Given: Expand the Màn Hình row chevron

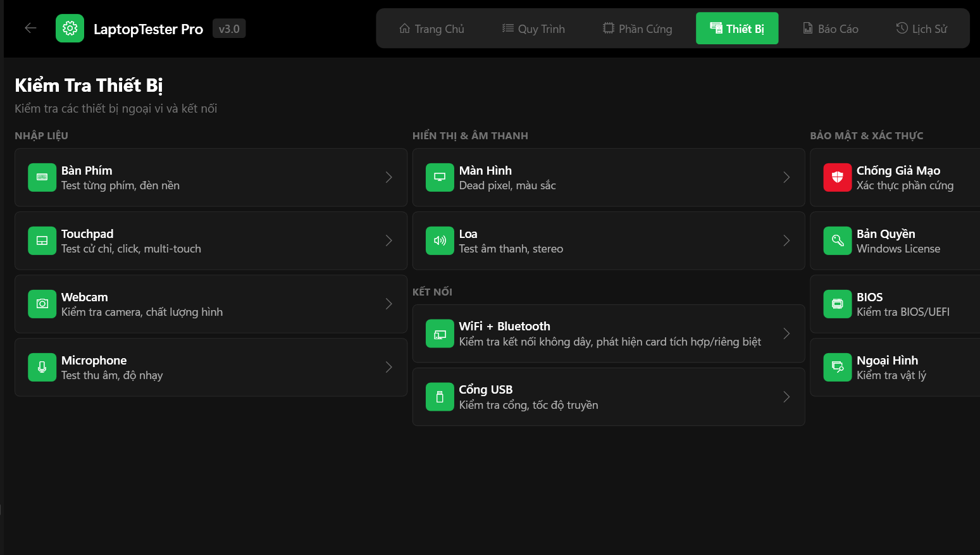Looking at the screenshot, I should pos(786,177).
